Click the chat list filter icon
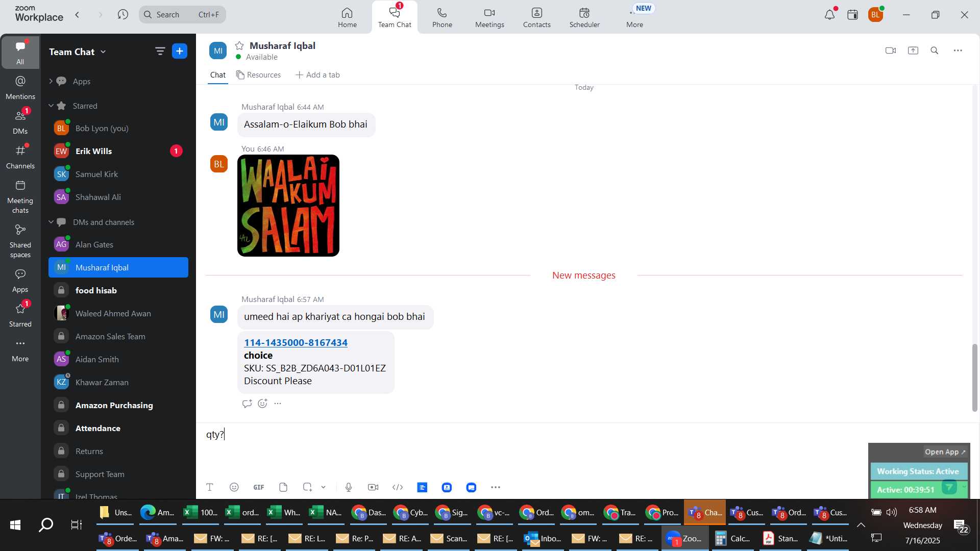Screen dimensions: 980x551 point(160,51)
